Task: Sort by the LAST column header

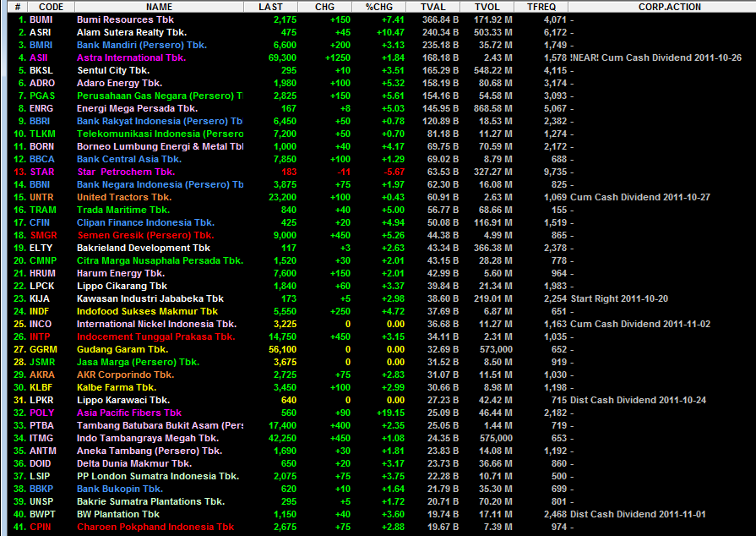Action: (x=270, y=7)
